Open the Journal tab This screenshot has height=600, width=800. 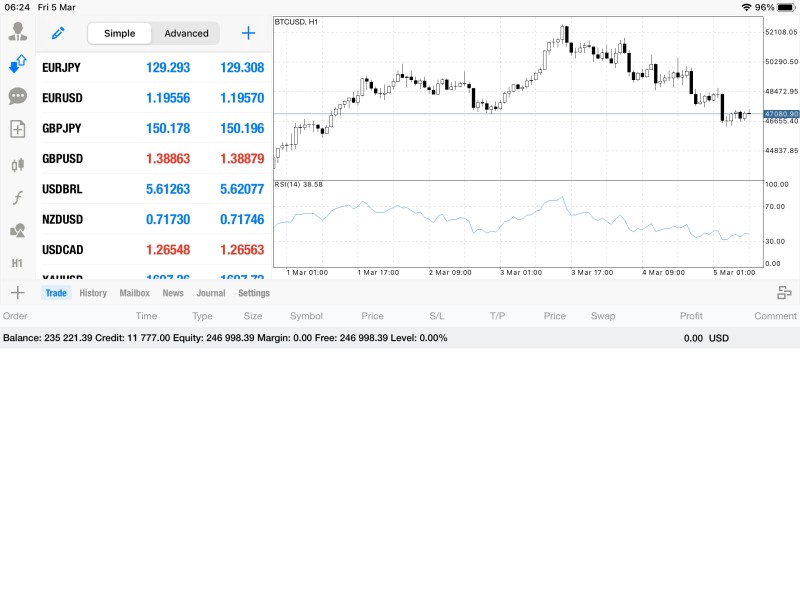[211, 293]
